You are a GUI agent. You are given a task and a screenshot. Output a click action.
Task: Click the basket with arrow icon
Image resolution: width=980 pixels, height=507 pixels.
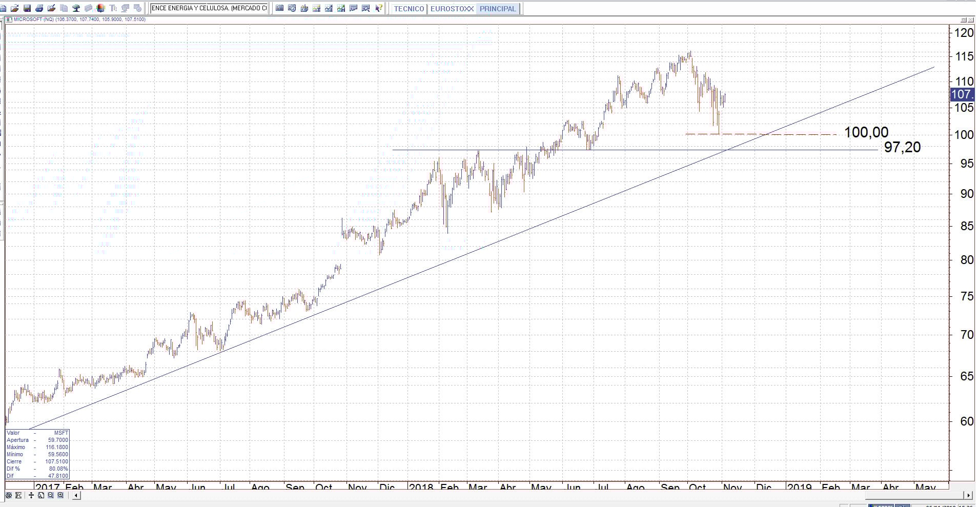(x=304, y=8)
